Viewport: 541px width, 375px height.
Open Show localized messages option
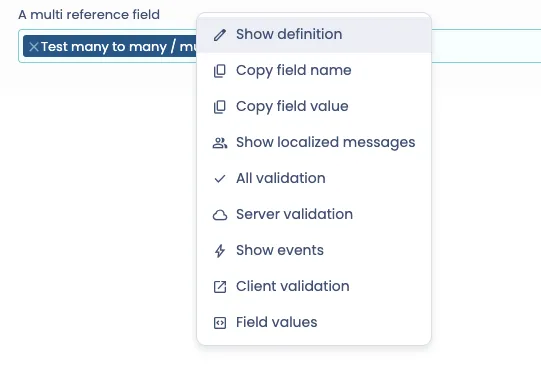(x=314, y=142)
